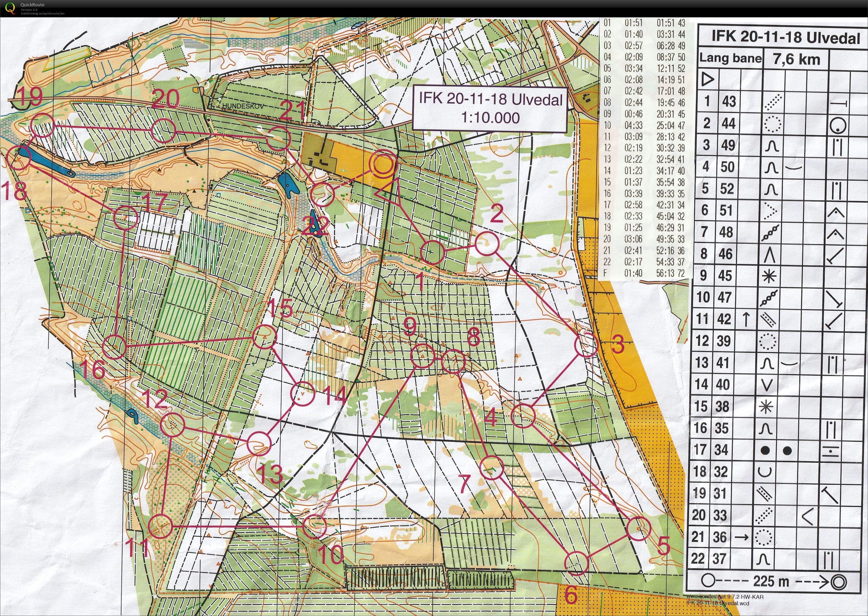This screenshot has width=868, height=616.
Task: Click the '7,6 km' course length cell
Action: [796, 59]
